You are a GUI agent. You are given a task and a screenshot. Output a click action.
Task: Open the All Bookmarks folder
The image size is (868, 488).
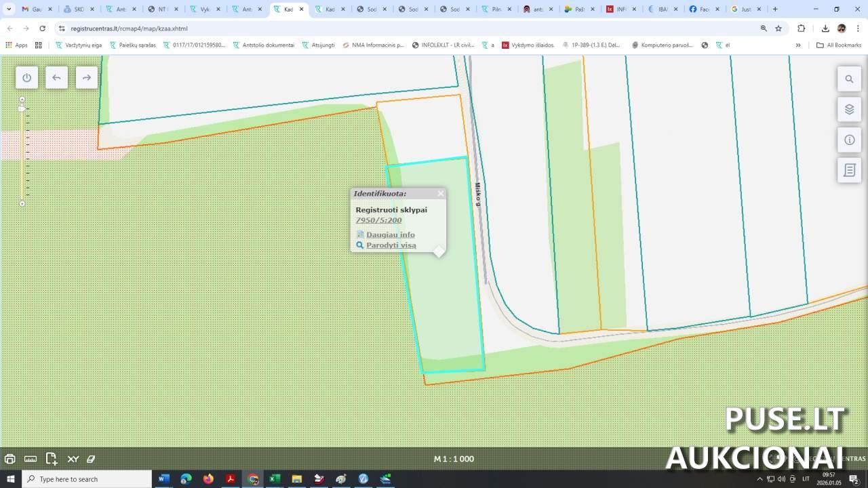(839, 45)
